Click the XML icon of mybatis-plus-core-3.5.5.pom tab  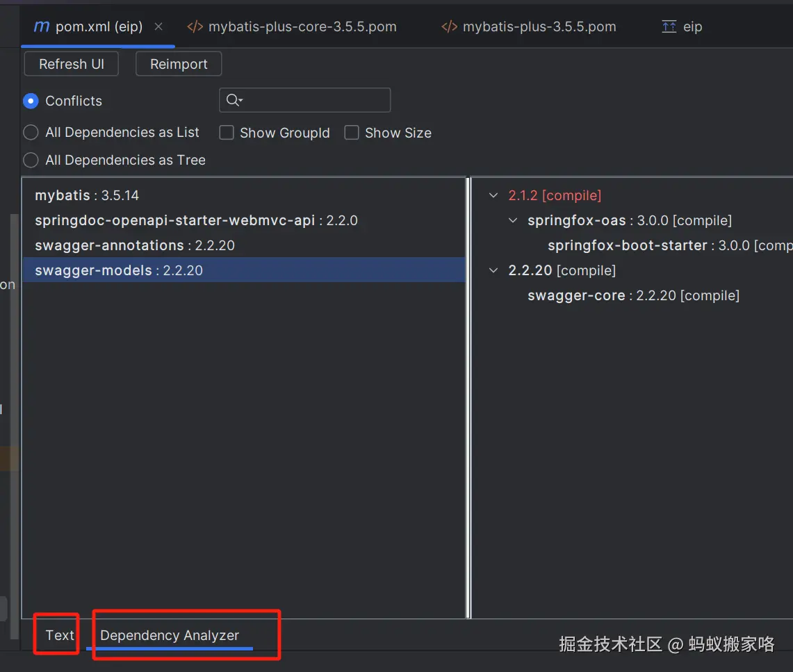195,26
